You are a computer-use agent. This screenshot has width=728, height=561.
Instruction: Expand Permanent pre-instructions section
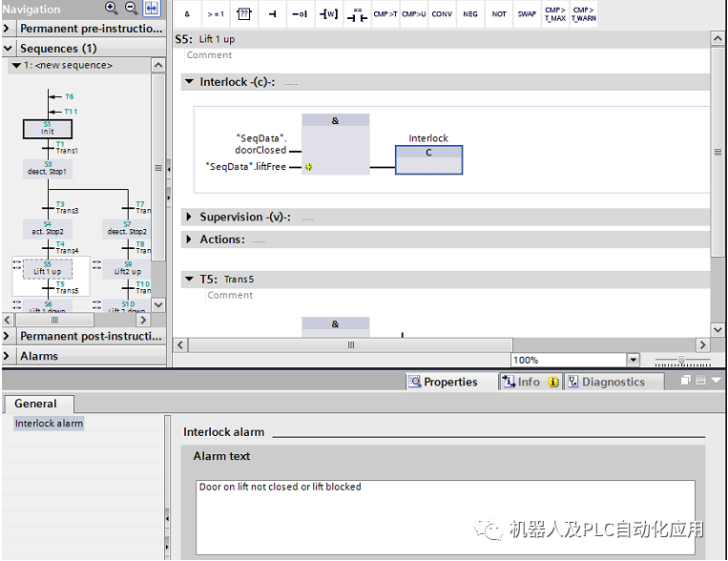(6, 29)
